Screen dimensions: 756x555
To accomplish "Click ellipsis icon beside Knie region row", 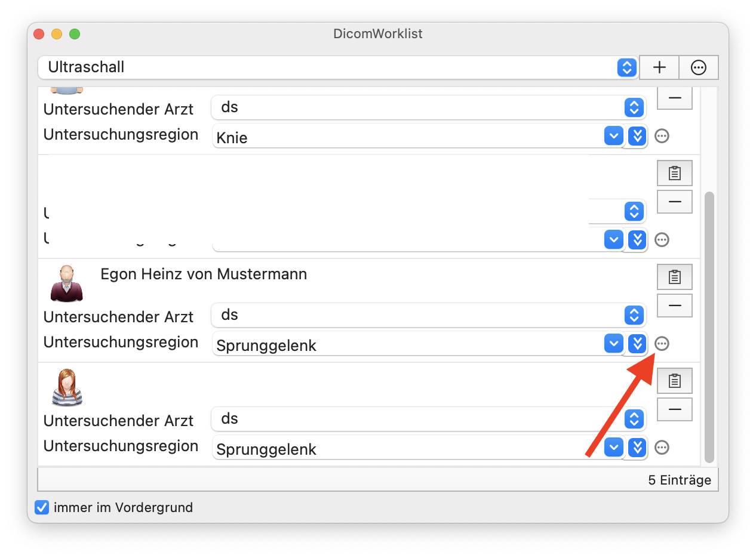I will tap(662, 136).
